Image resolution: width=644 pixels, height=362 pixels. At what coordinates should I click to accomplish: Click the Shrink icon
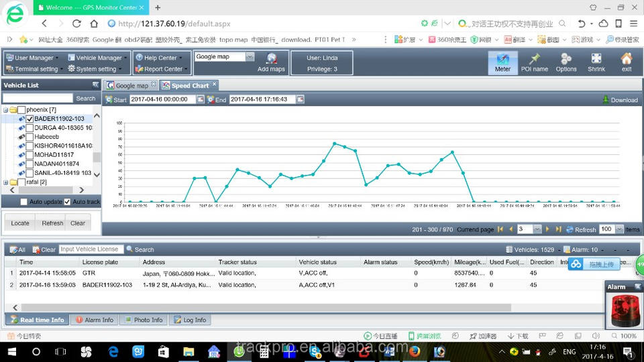tap(596, 59)
